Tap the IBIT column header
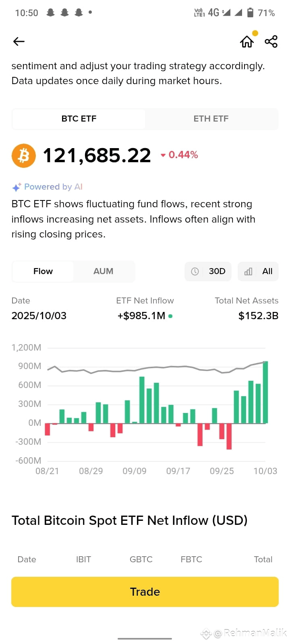This screenshot has height=644, width=290. pyautogui.click(x=83, y=559)
